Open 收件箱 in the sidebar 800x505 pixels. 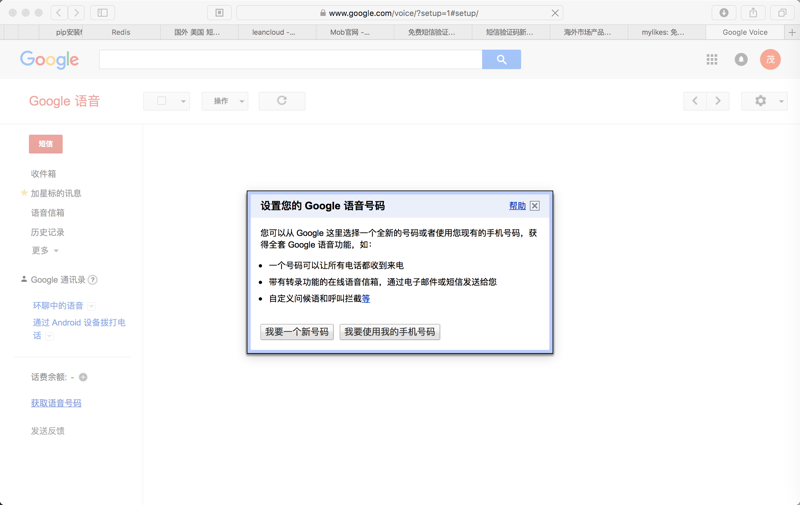43,173
